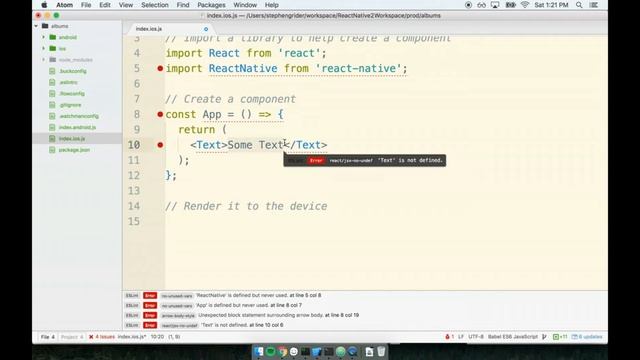
Task: Expand the ios folder
Action: coord(44,49)
